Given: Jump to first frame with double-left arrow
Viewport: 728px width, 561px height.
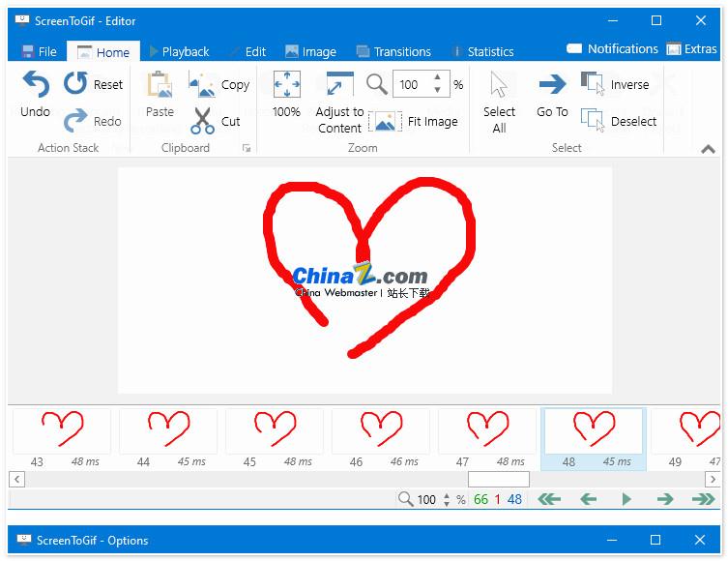Looking at the screenshot, I should click(x=549, y=499).
